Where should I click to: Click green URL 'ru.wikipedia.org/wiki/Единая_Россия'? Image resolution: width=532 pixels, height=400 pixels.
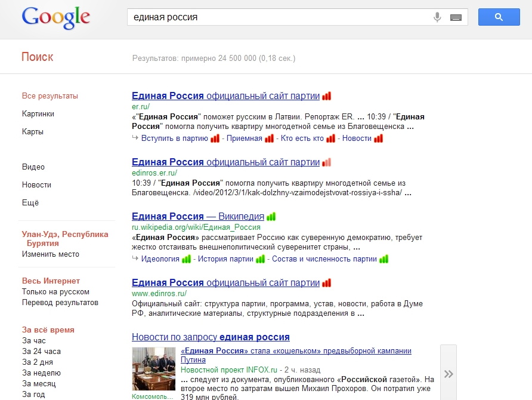click(x=196, y=227)
